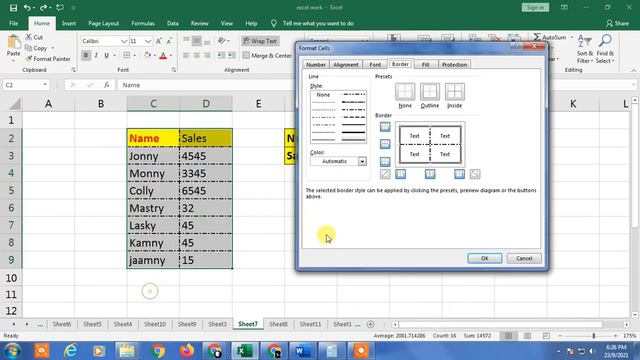The image size is (640, 360).
Task: Toggle the top border button
Action: (x=385, y=127)
